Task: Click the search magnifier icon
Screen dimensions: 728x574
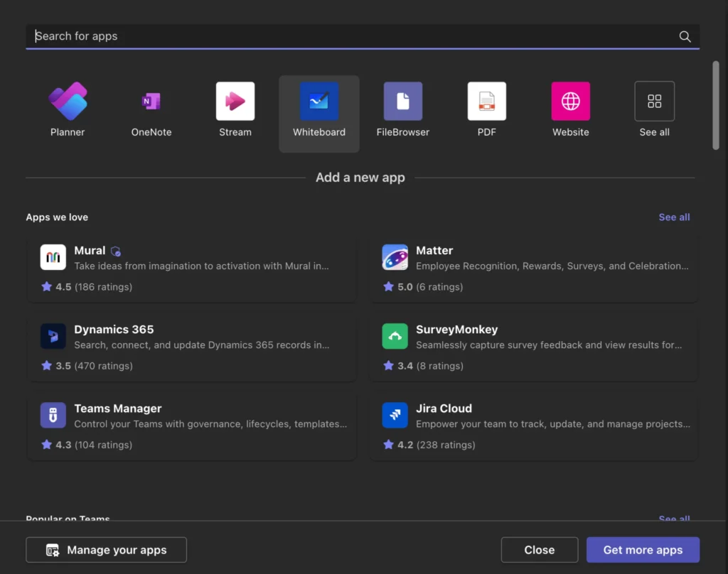Action: tap(685, 37)
